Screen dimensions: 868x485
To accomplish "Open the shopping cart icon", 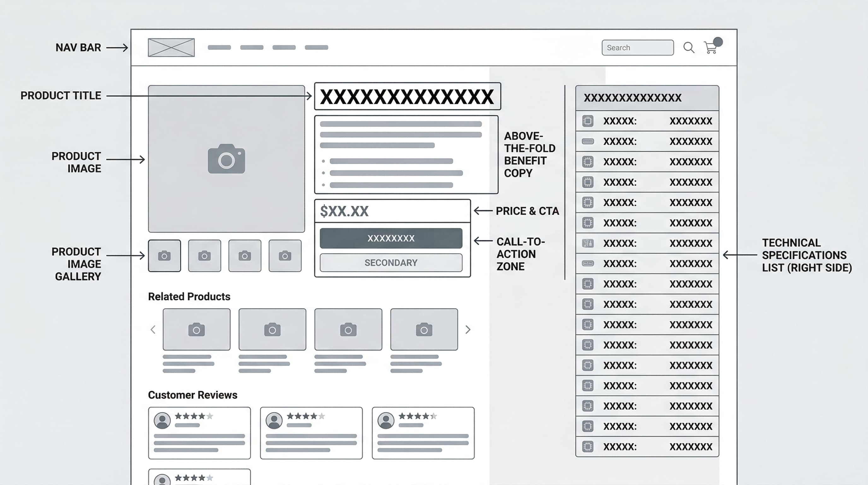I will 710,49.
